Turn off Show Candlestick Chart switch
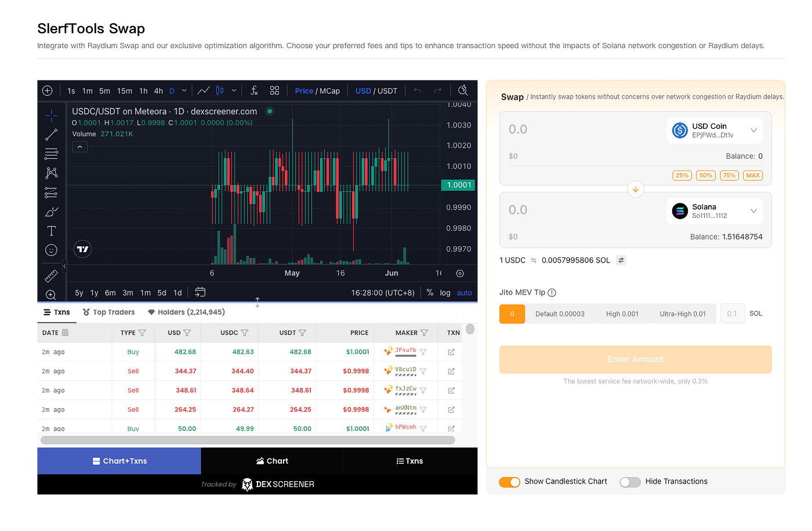 (x=510, y=482)
